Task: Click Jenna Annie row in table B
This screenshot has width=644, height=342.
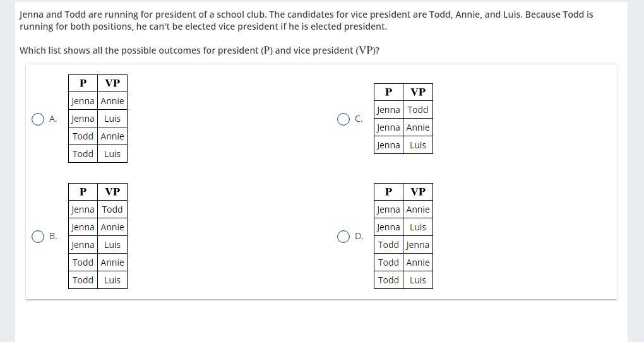Action: point(98,227)
